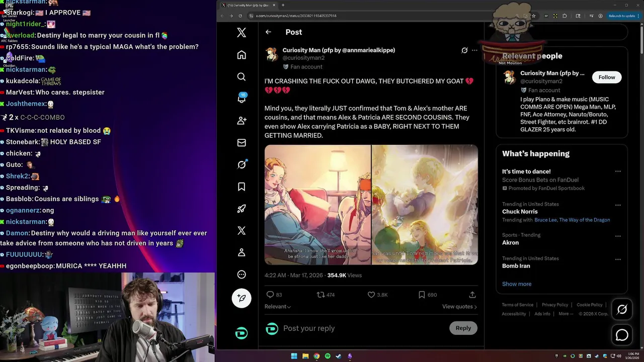Screen dimensions: 644x362
Task: Click the Reply button
Action: [463, 328]
